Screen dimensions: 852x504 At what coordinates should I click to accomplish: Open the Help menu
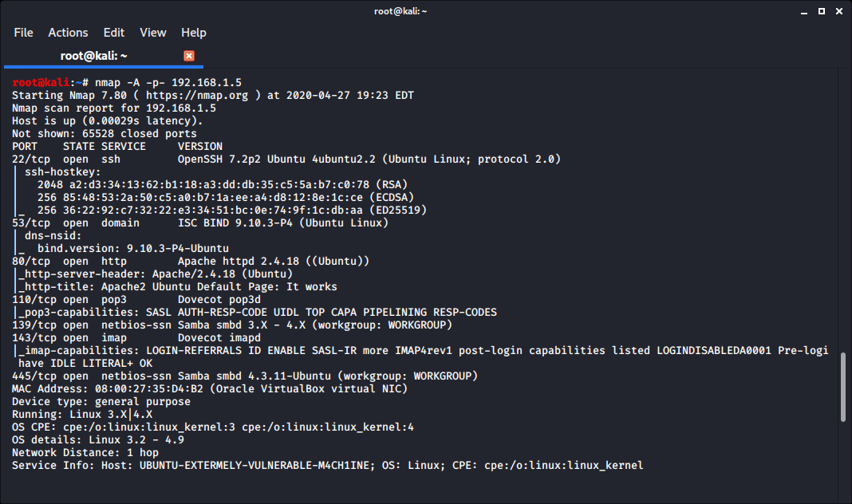click(x=194, y=33)
